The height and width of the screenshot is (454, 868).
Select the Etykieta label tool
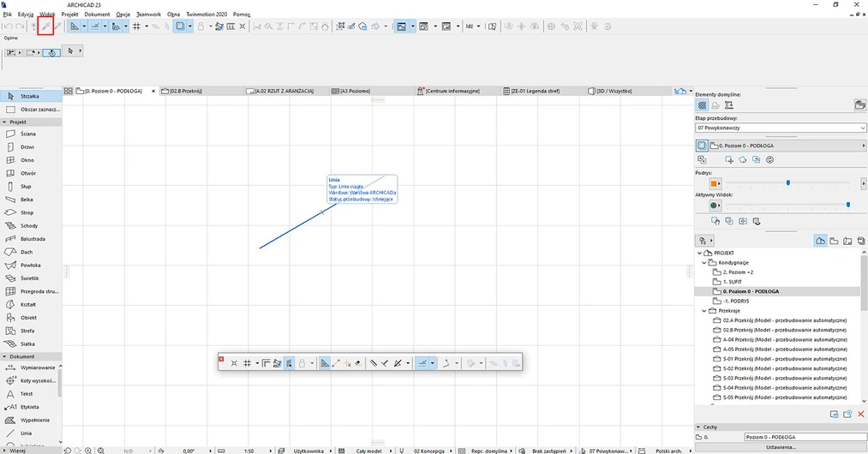click(x=29, y=407)
